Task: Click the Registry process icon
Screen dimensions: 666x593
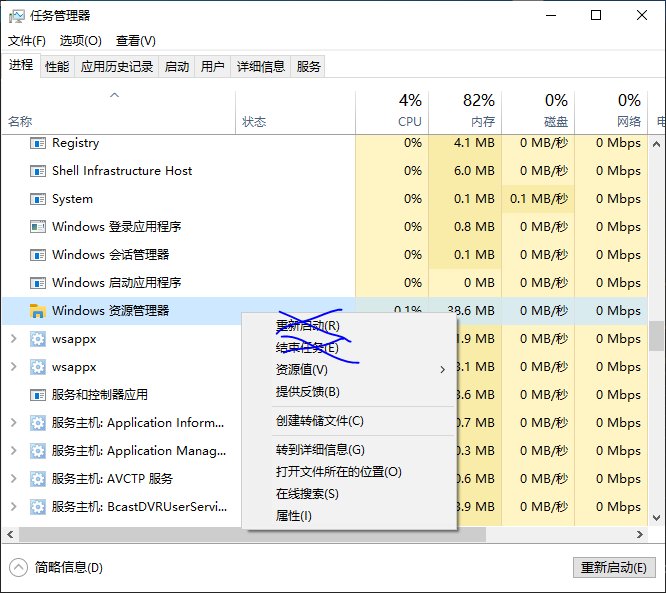Action: click(x=38, y=143)
